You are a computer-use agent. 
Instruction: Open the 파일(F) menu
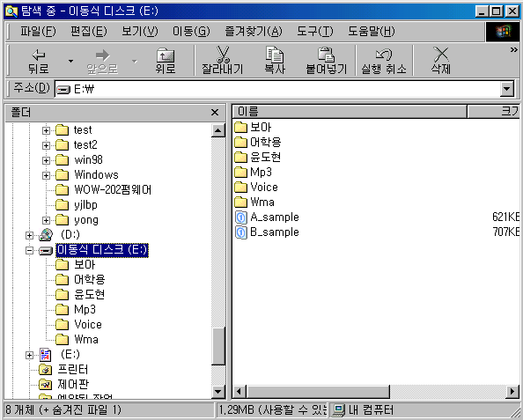(x=38, y=32)
